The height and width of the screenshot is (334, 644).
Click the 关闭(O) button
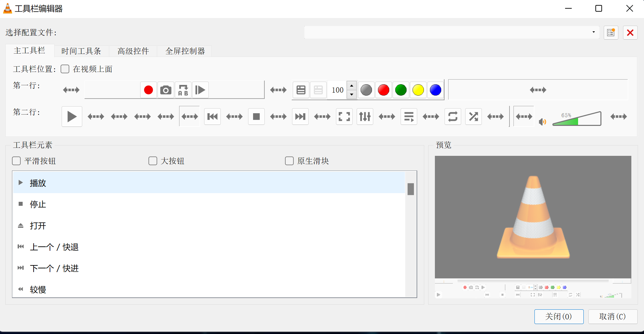pos(559,316)
